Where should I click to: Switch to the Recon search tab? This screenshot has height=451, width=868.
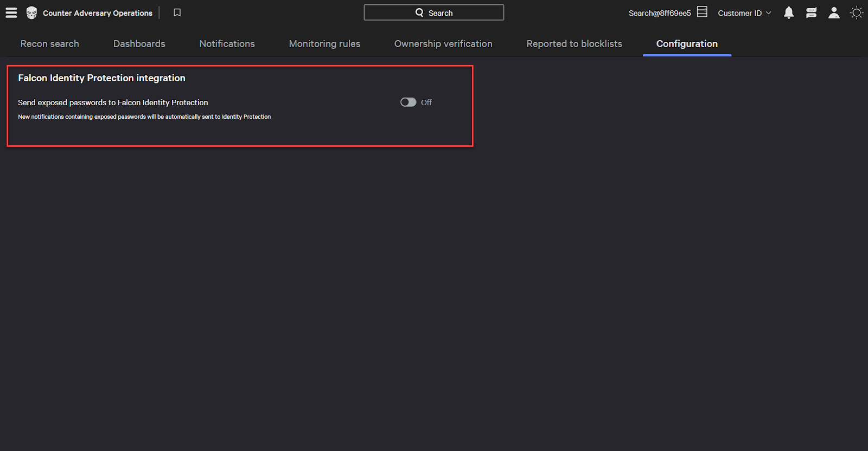coord(50,44)
